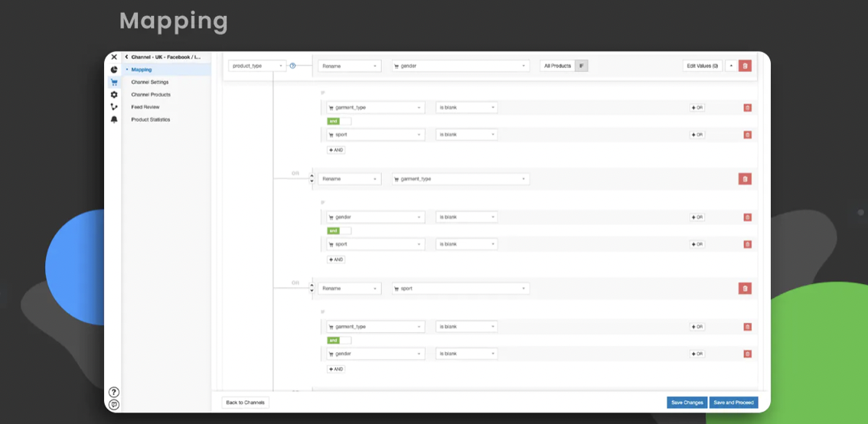Toggle the 'and' switch in the garment_type rule block
Image resolution: width=868 pixels, height=424 pixels.
(x=339, y=230)
